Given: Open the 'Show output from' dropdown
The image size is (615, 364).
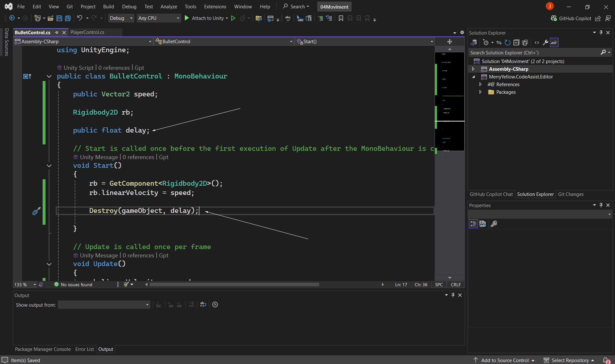Looking at the screenshot, I should click(104, 305).
